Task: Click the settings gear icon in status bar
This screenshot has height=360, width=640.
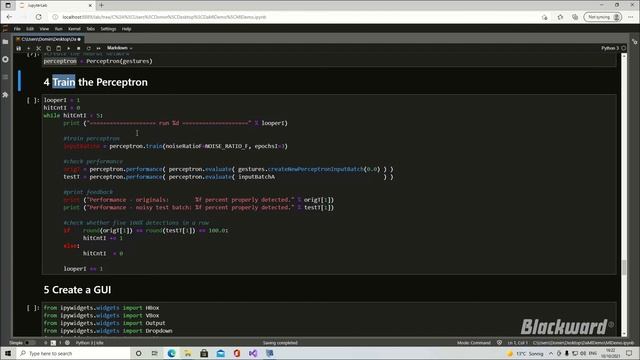Action: tap(67, 343)
